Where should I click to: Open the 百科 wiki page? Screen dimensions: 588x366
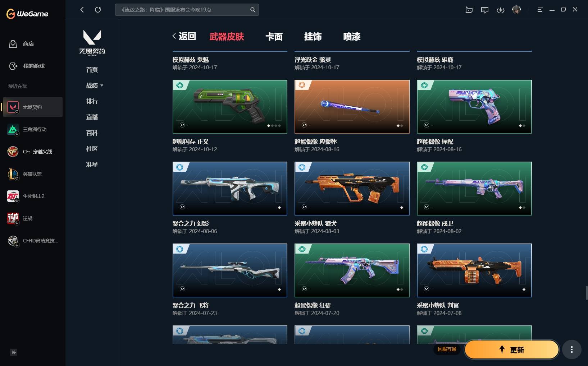92,133
